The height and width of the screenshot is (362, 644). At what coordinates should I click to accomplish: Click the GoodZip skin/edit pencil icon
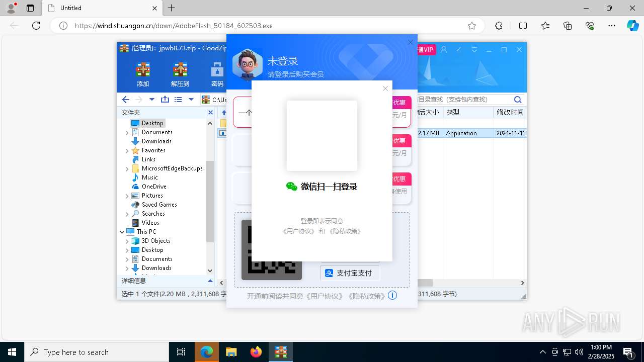point(459,50)
